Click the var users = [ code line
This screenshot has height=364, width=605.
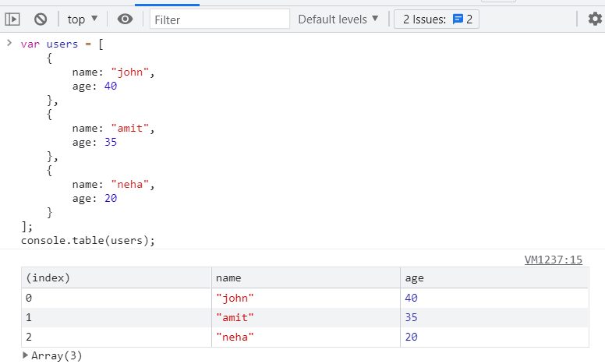(62, 44)
